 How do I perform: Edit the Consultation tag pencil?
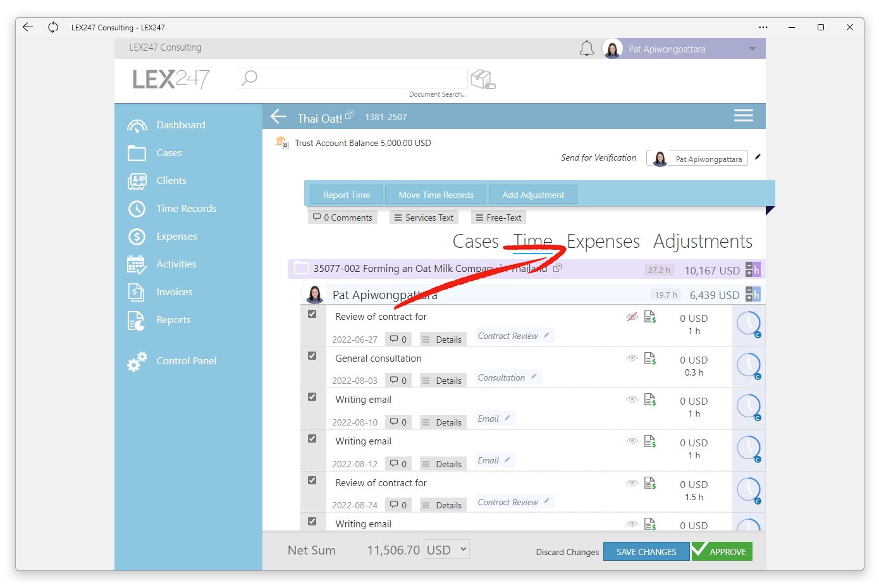pyautogui.click(x=534, y=377)
